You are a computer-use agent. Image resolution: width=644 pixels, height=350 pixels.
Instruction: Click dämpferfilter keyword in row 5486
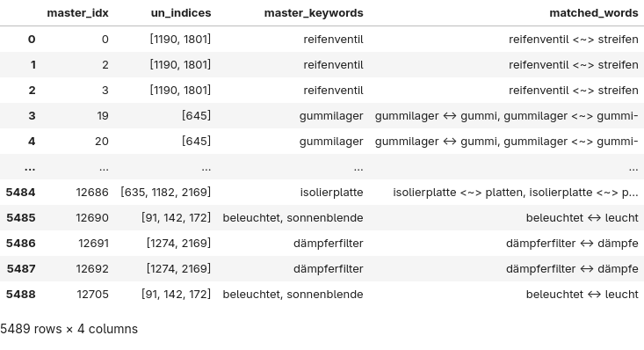coord(329,244)
